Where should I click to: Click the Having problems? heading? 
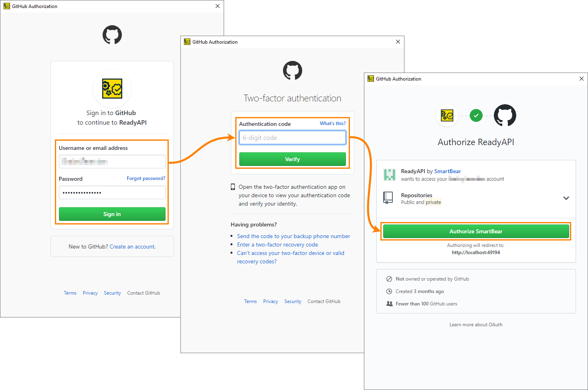pyautogui.click(x=254, y=224)
